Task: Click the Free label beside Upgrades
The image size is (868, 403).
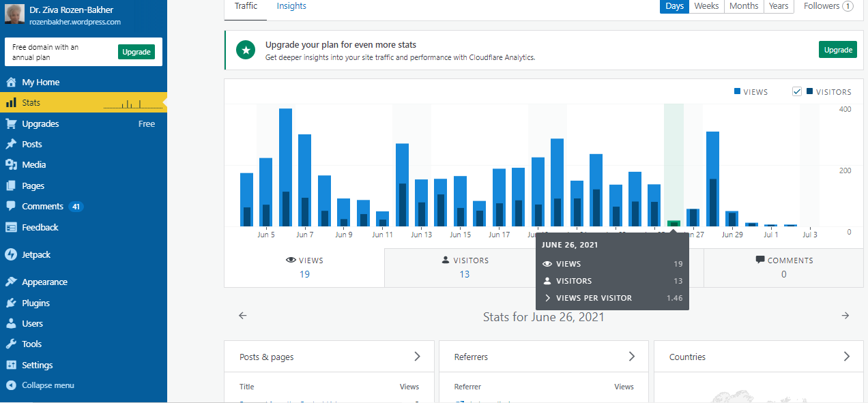Action: point(147,123)
